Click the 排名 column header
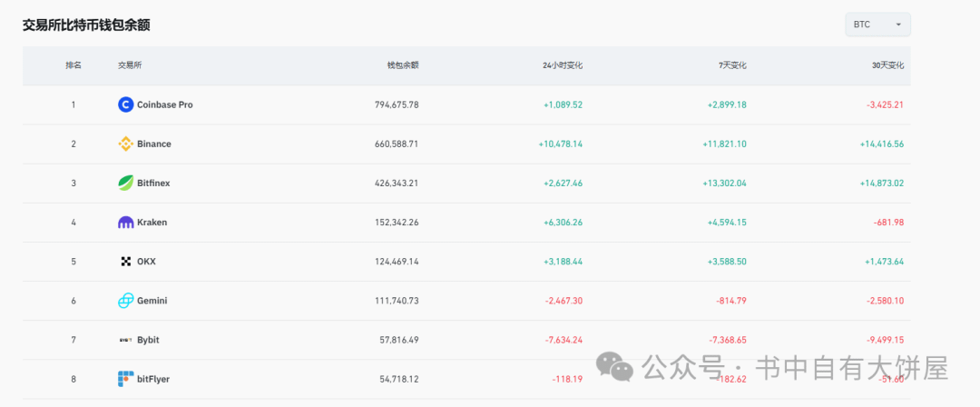This screenshot has width=980, height=407. [73, 65]
